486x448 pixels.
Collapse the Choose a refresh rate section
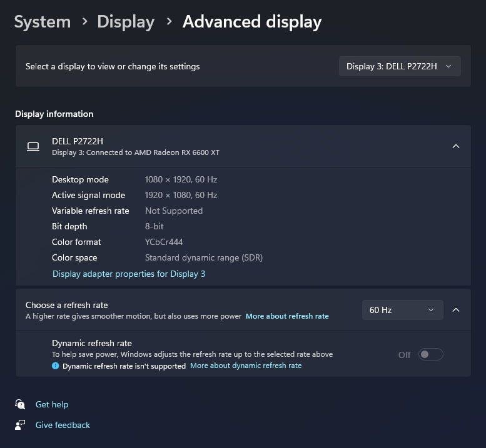click(x=455, y=310)
